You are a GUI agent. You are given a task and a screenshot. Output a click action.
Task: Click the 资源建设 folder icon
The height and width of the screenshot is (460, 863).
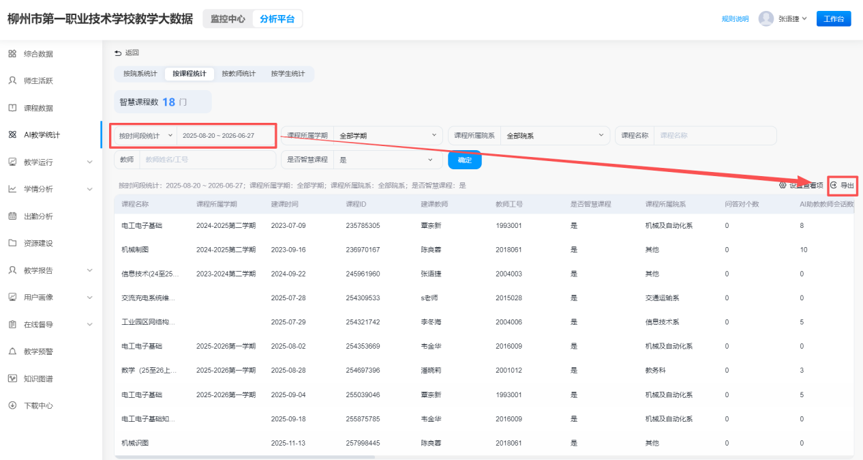(x=12, y=243)
